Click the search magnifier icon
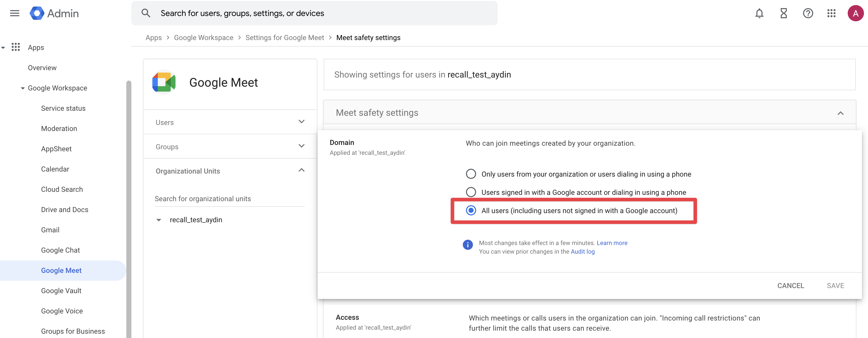Image resolution: width=868 pixels, height=338 pixels. click(x=146, y=13)
